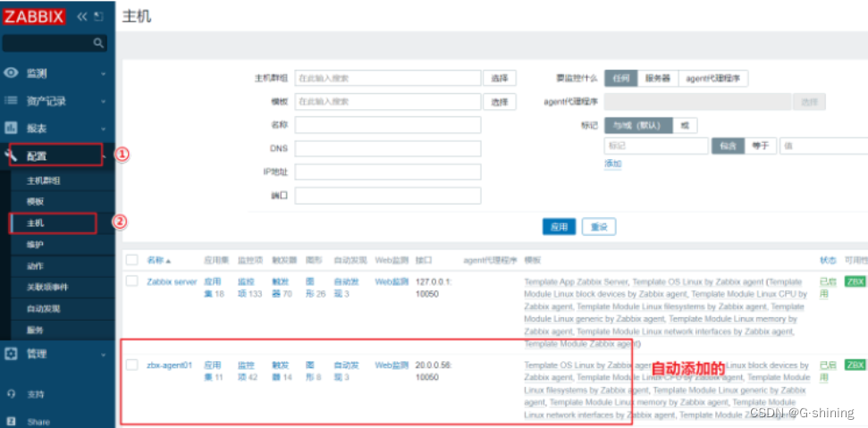Focus the 名称 input field
This screenshot has height=428, width=868.
tap(387, 125)
